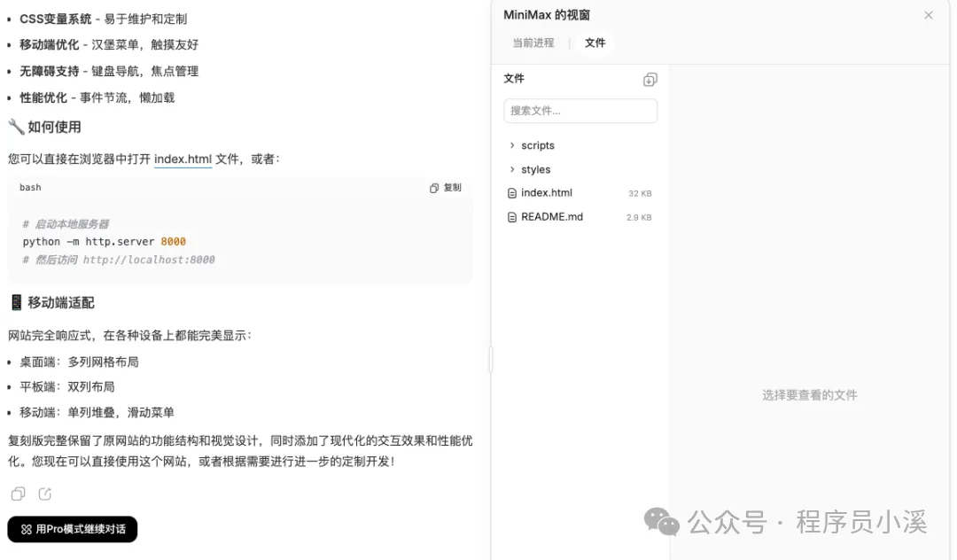957x560 pixels.
Task: Click the 搜索文件 search input
Action: click(580, 111)
